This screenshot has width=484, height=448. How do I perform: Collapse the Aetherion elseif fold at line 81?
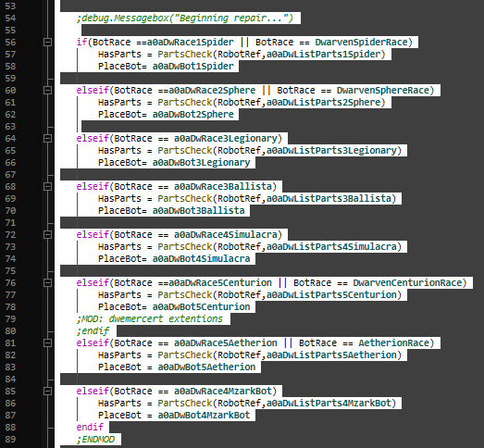coord(47,343)
